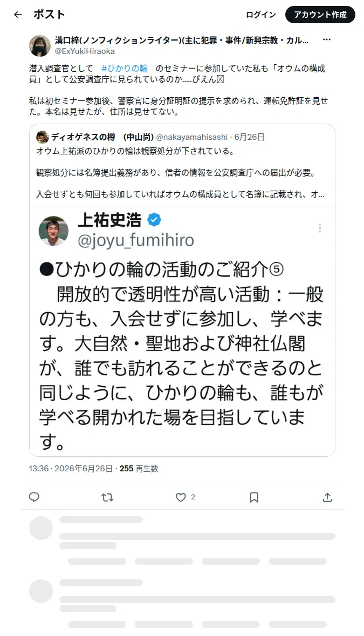Viewport: 364px width, 636px height.
Task: Like the post with the heart icon
Action: (x=181, y=497)
